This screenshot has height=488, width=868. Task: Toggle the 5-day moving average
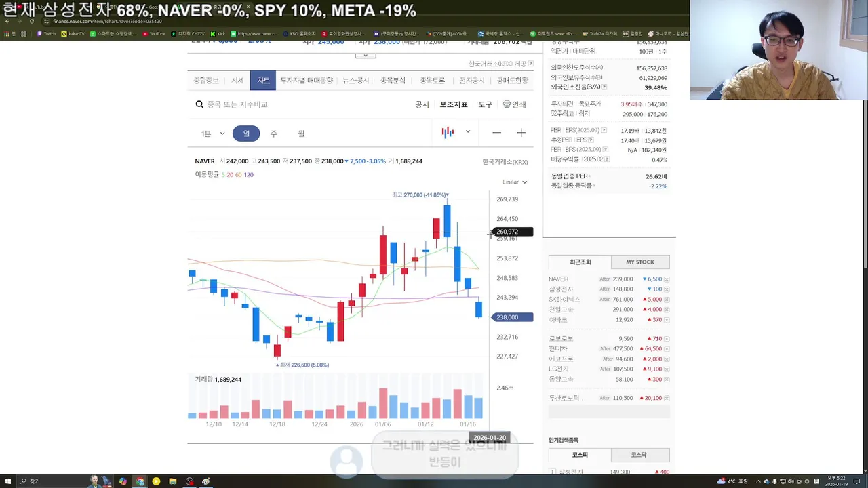click(x=223, y=175)
